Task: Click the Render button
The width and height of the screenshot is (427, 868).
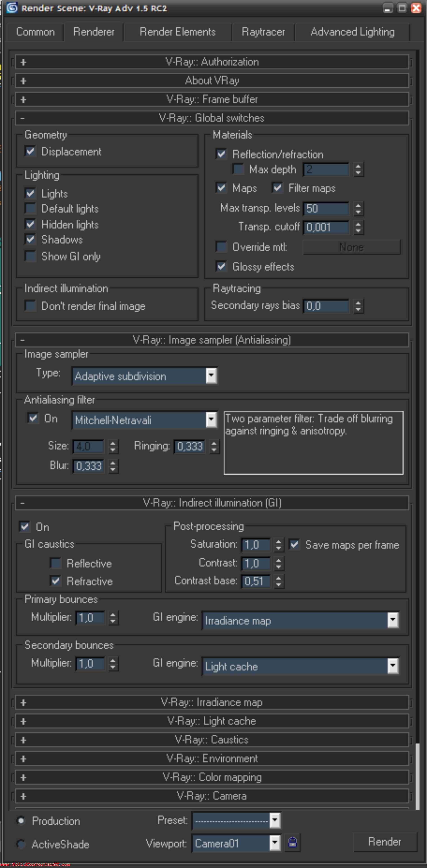Action: [385, 842]
